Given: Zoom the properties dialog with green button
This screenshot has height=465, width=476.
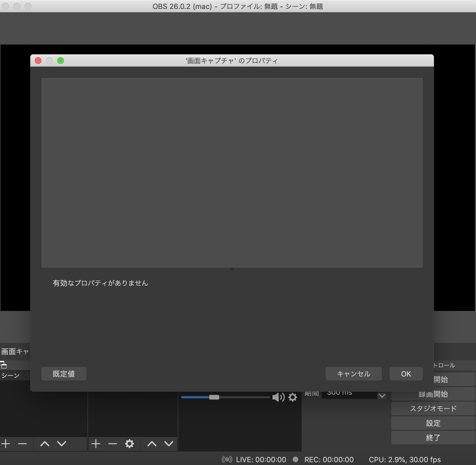Looking at the screenshot, I should (x=61, y=61).
